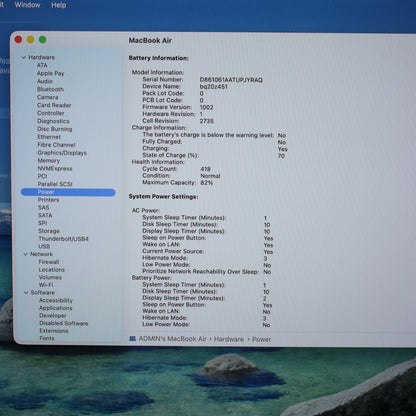Click the laptop icon in path bar
This screenshot has width=416, height=416.
[x=132, y=339]
